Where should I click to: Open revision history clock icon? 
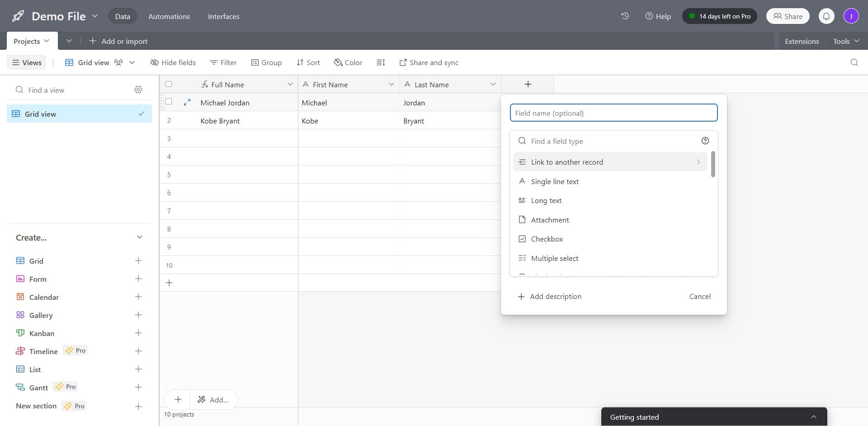[625, 16]
